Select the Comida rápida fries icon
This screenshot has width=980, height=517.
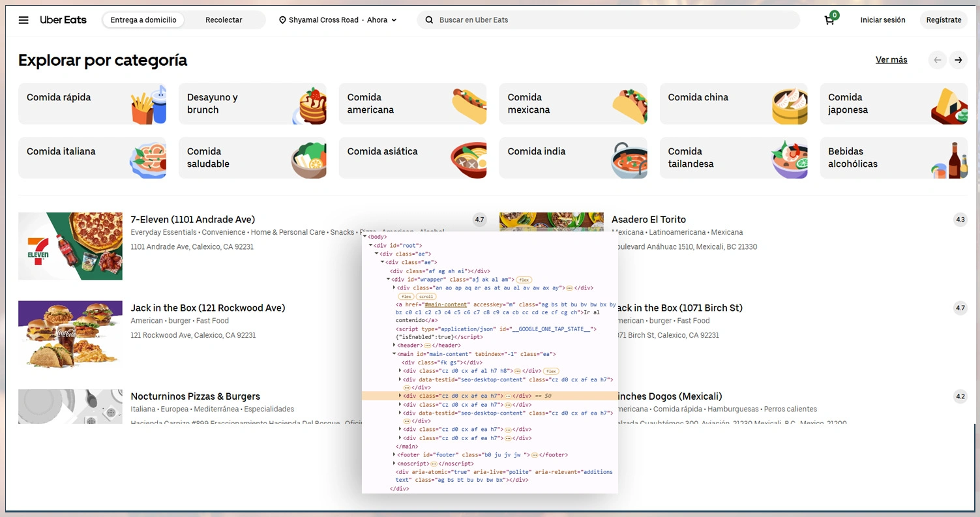pos(148,104)
